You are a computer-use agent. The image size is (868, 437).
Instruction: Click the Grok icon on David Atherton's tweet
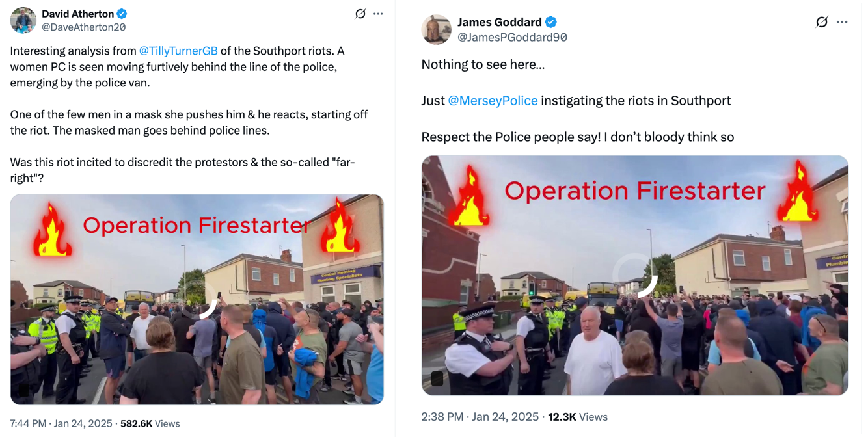coord(360,14)
